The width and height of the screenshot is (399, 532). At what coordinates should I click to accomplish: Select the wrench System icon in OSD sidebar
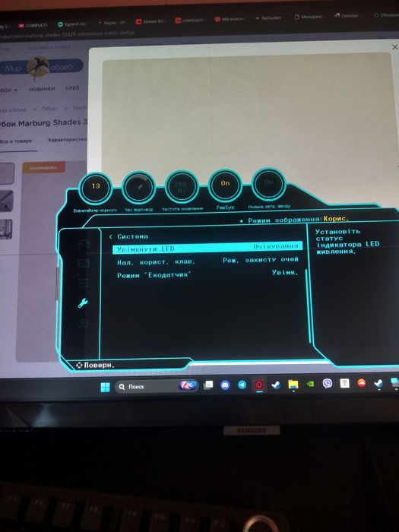click(x=83, y=302)
